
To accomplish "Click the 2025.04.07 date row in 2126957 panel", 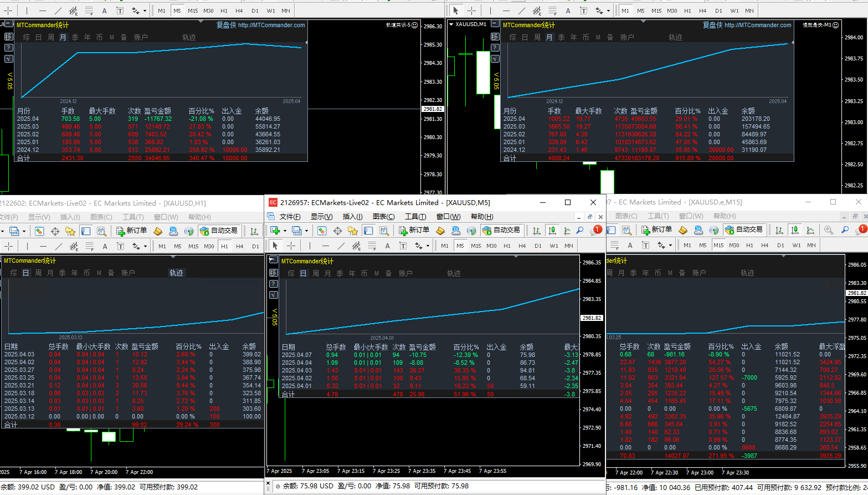I will [430, 355].
